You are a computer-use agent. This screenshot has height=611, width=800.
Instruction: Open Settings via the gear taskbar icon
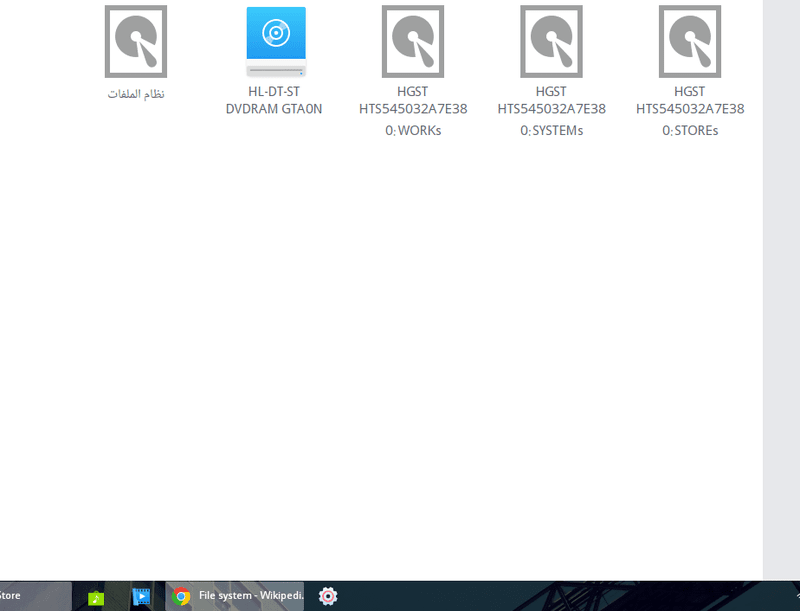click(327, 596)
